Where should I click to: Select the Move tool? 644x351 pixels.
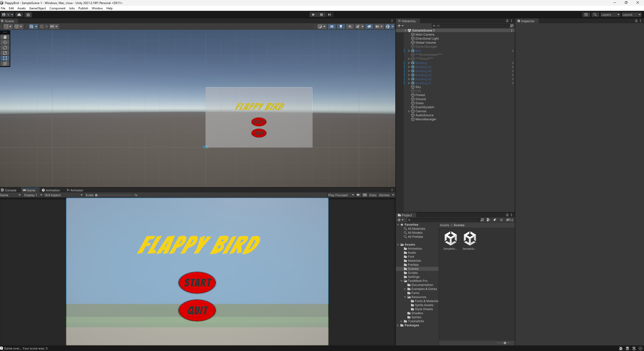pyautogui.click(x=5, y=42)
